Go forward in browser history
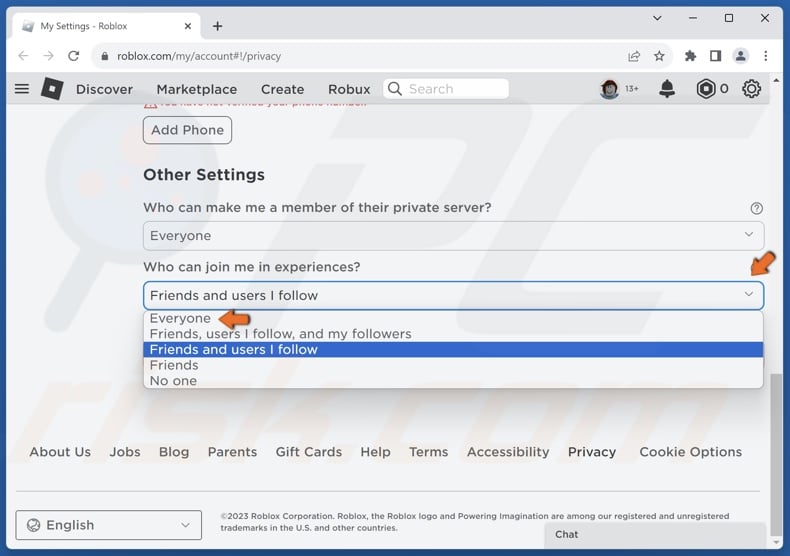 (48, 56)
